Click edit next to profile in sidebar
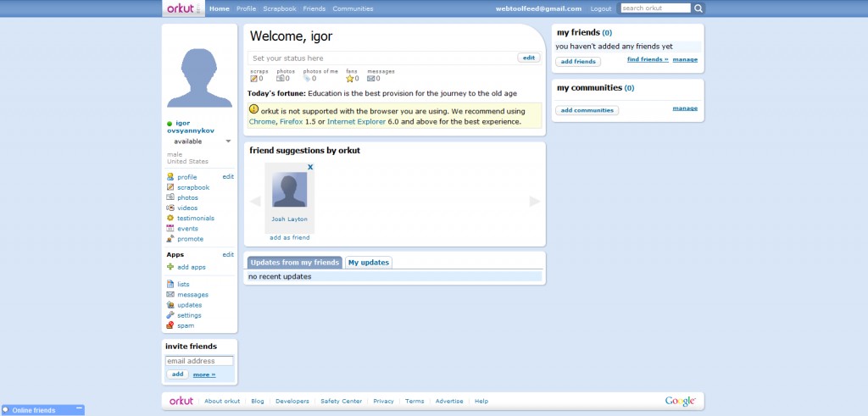The width and height of the screenshot is (868, 416). point(228,177)
